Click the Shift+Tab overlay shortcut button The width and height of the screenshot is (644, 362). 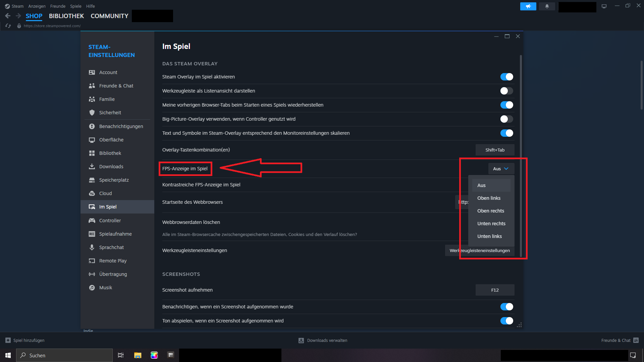click(495, 150)
